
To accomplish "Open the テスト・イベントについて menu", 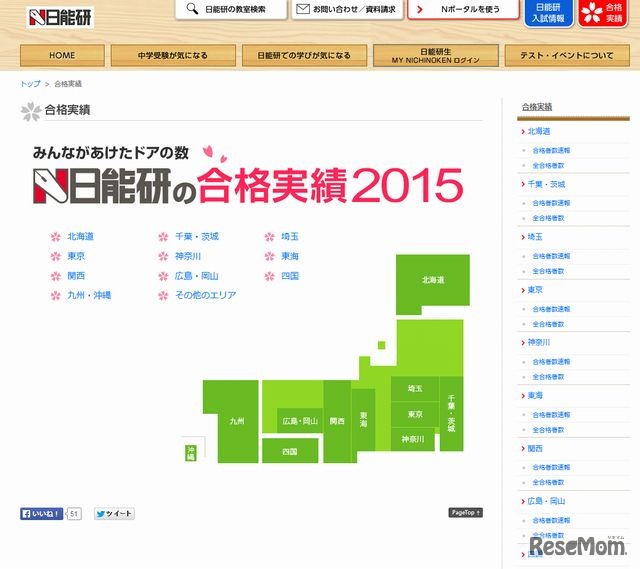I will (x=567, y=55).
